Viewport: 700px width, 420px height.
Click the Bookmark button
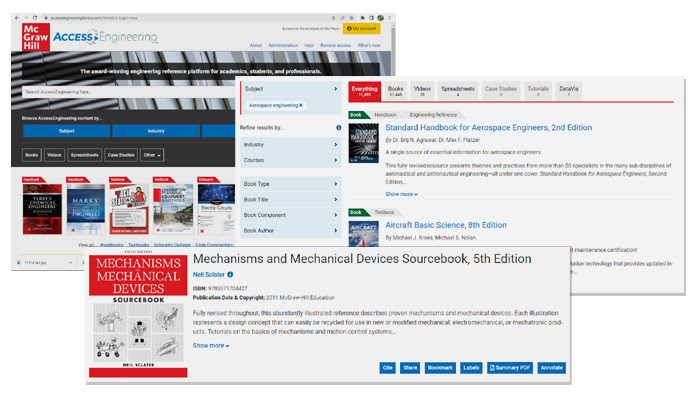point(440,368)
